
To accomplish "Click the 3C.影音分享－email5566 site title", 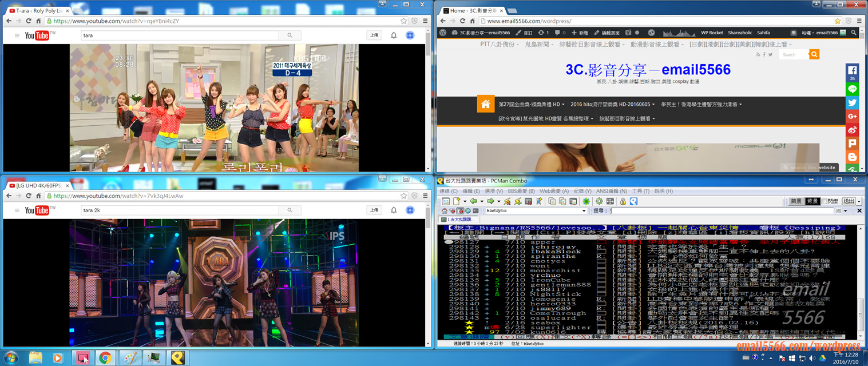I will click(648, 70).
